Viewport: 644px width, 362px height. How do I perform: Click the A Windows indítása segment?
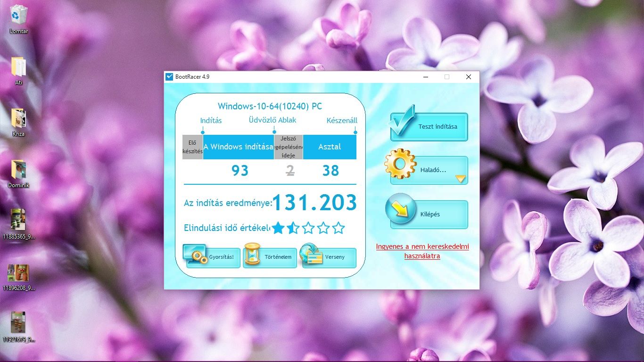pos(239,147)
